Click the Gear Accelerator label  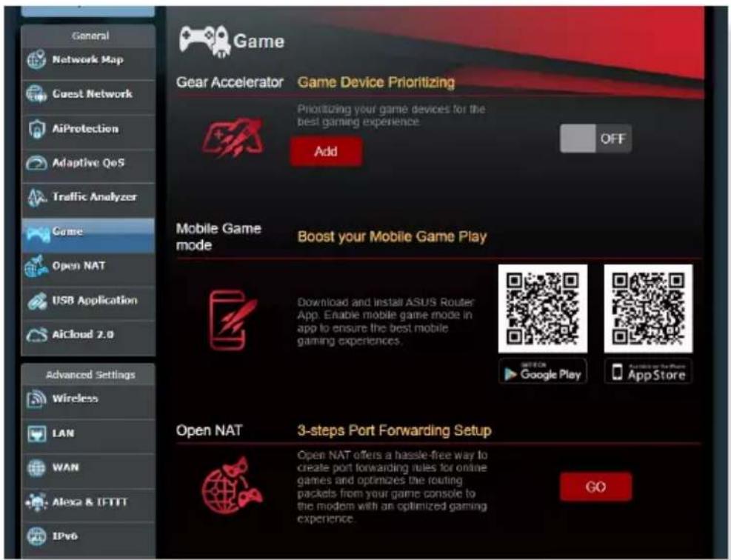click(230, 82)
